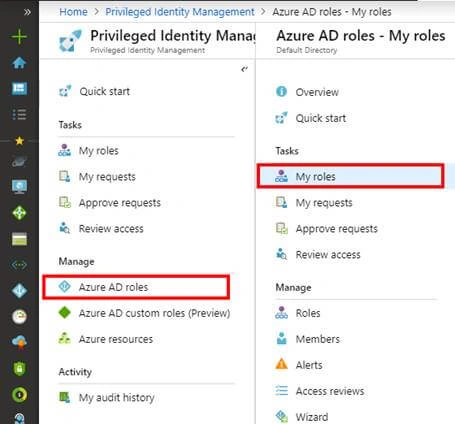The image size is (455, 424).
Task: Click the Members person icon
Action: [x=282, y=338]
